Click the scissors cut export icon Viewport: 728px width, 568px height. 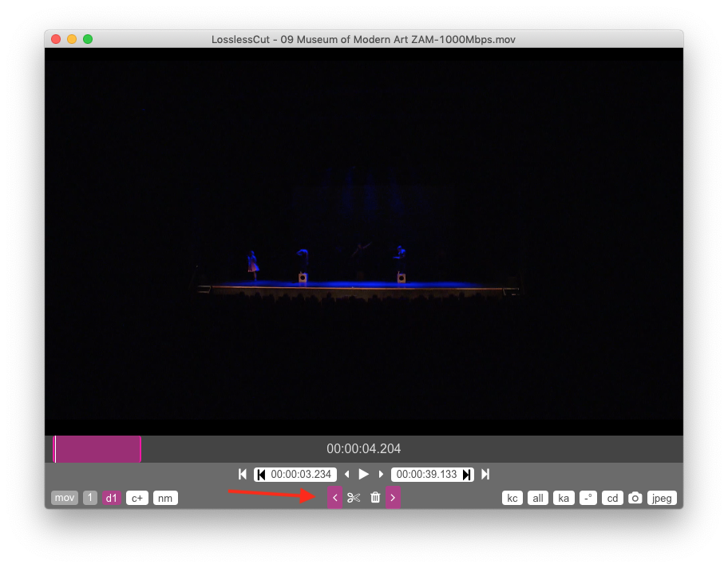pos(354,498)
